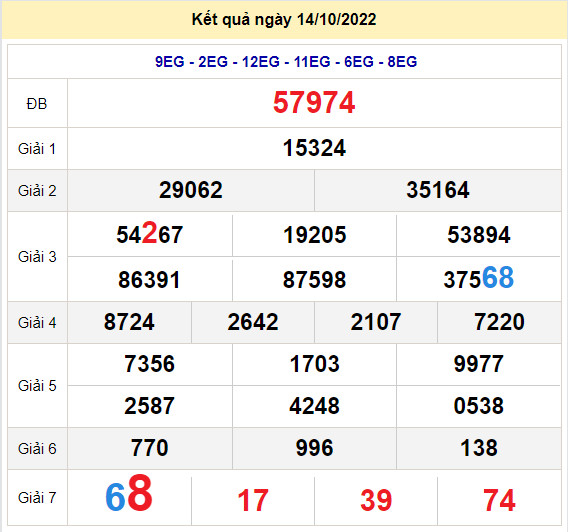This screenshot has height=532, width=568.
Task: Click Giải 3 number 37568
Action: tap(479, 278)
